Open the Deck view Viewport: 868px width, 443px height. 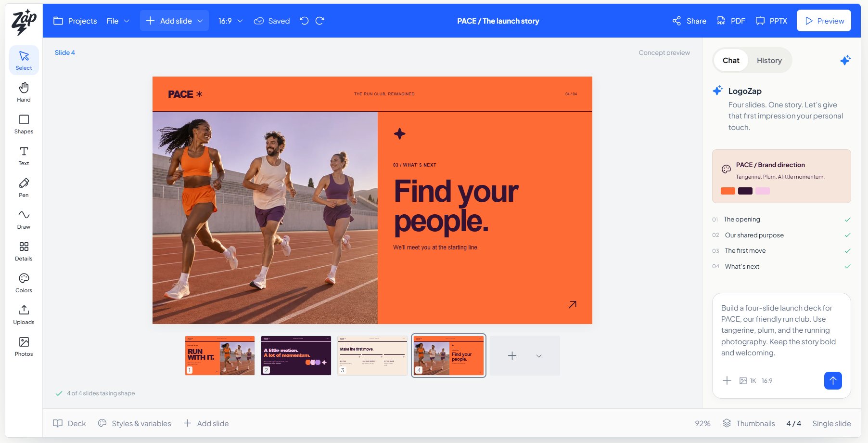(x=69, y=423)
